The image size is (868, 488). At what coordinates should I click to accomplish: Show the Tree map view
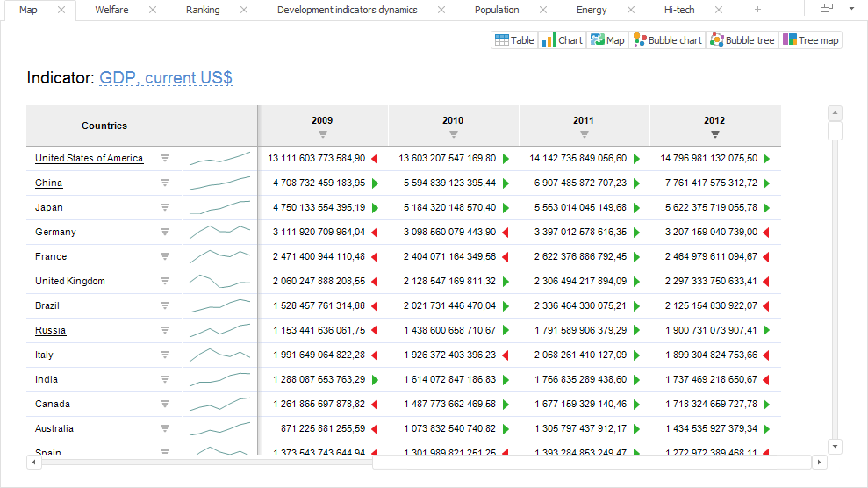(x=810, y=40)
